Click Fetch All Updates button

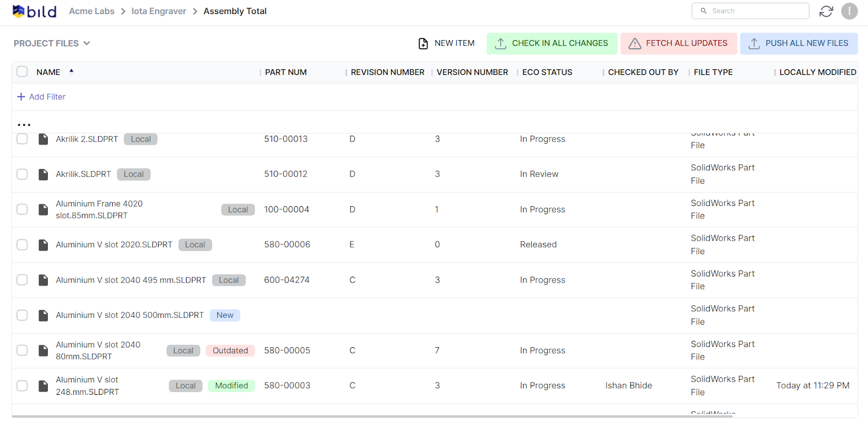[x=678, y=43]
